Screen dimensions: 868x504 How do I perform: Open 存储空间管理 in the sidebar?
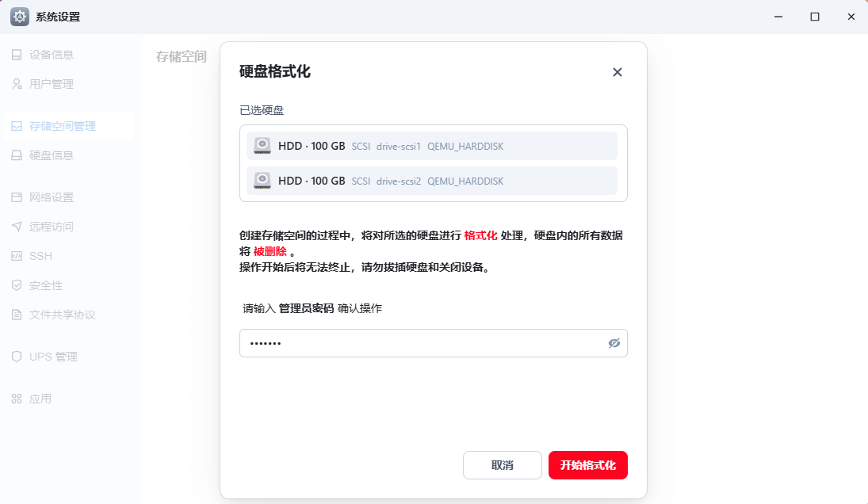click(62, 126)
